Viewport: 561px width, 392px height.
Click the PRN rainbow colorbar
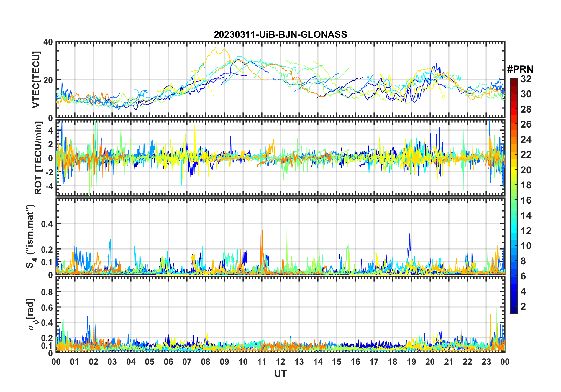(514, 196)
